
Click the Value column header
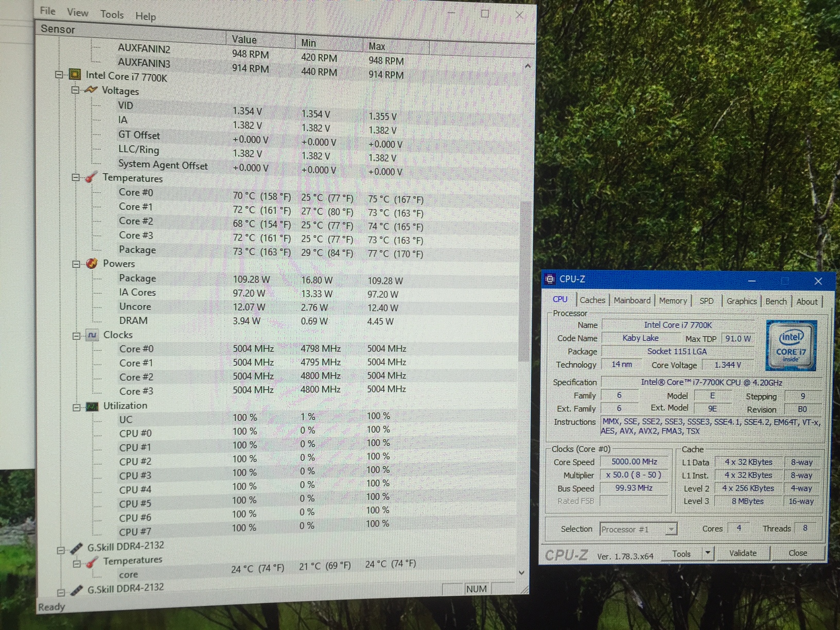tap(260, 40)
